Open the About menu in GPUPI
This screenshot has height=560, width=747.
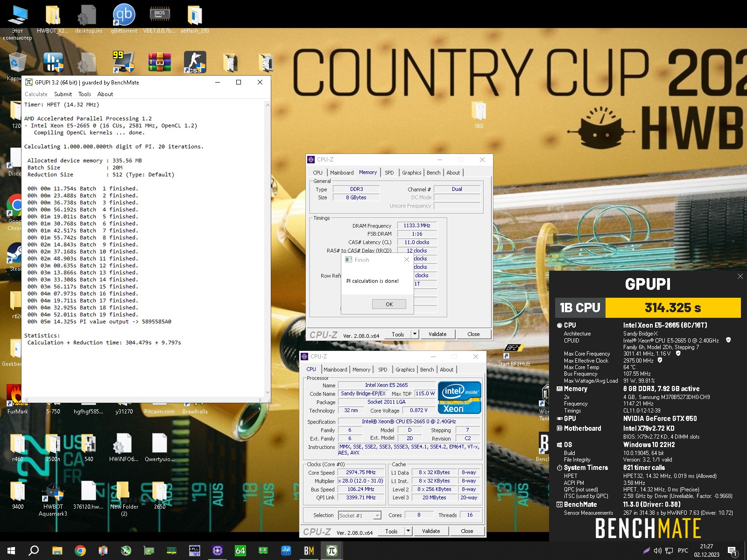105,94
